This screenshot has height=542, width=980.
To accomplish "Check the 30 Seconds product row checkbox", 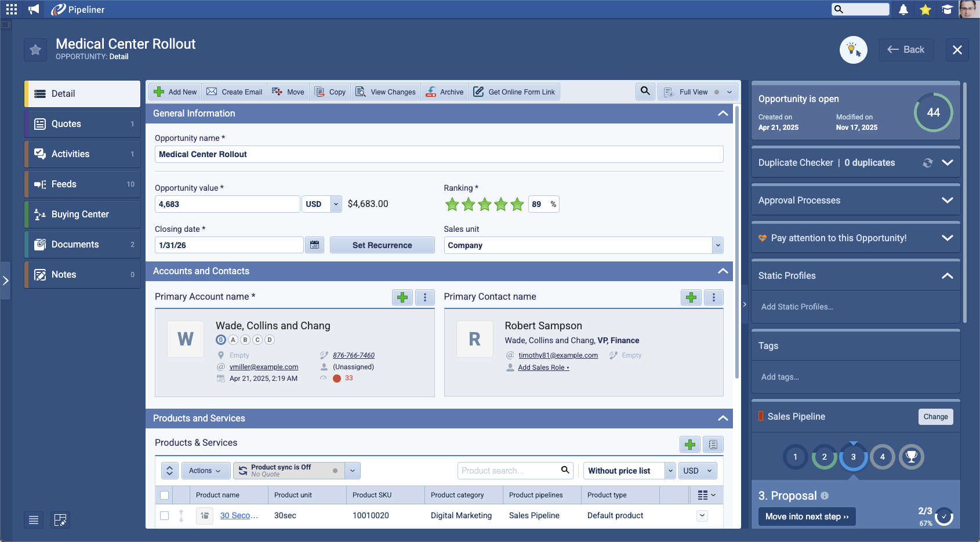I will 165,515.
